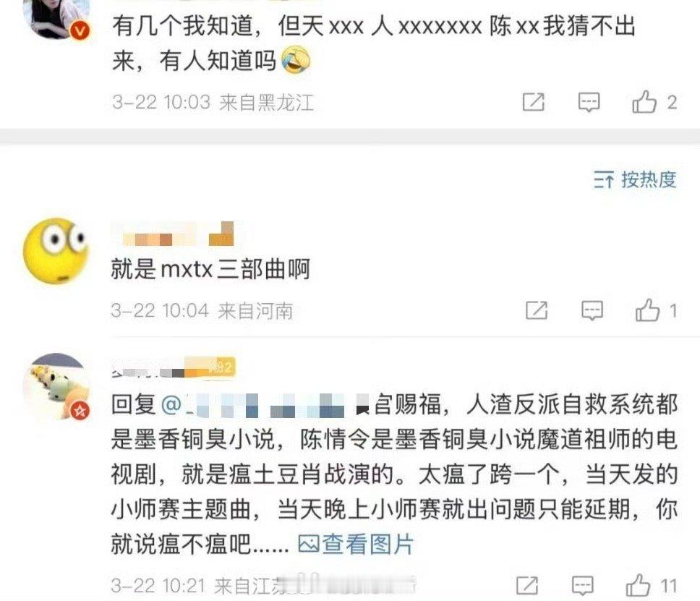Viewport: 700px width, 601px height.
Task: Tap the yellow emoji face avatar
Action: (x=56, y=250)
